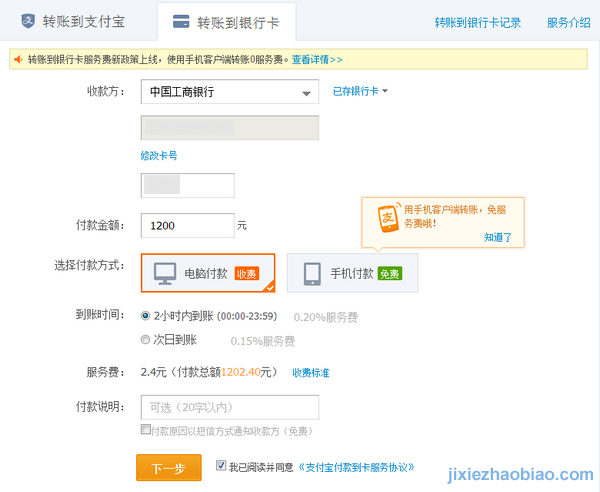
Task: Click the 0.20%服务费 text
Action: [326, 317]
